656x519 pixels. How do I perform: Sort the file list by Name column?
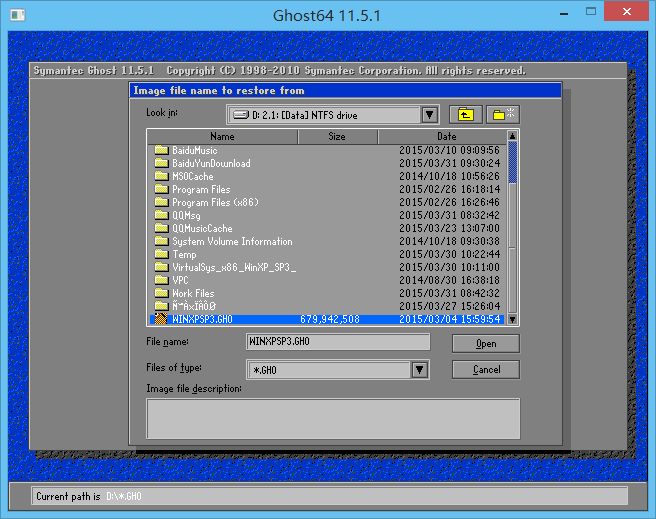tap(222, 136)
